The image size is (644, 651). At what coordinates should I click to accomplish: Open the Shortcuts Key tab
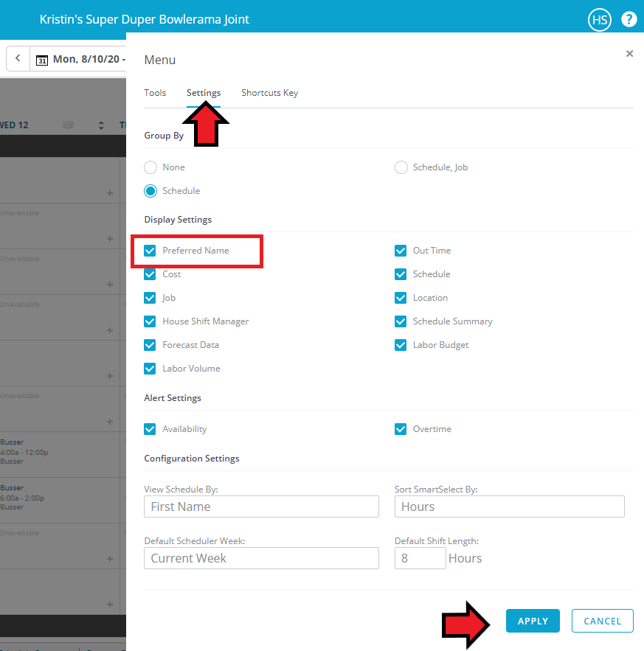(269, 93)
